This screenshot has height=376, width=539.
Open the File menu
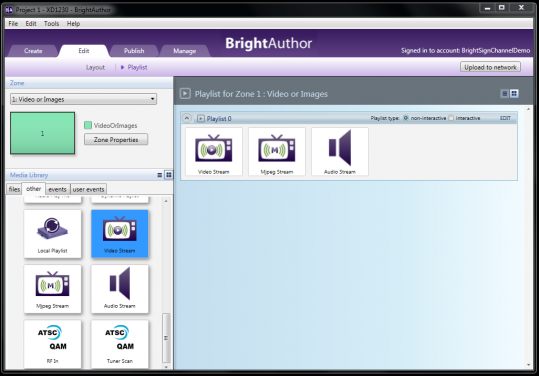point(13,23)
